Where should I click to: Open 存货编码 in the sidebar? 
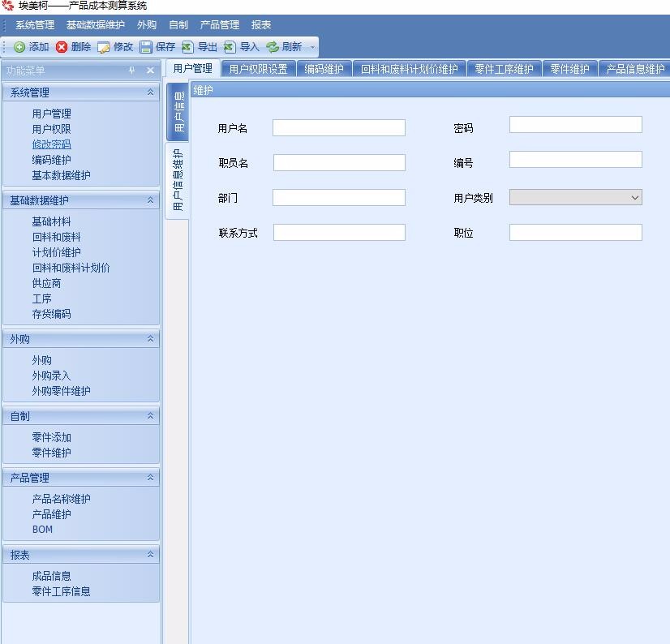[51, 314]
